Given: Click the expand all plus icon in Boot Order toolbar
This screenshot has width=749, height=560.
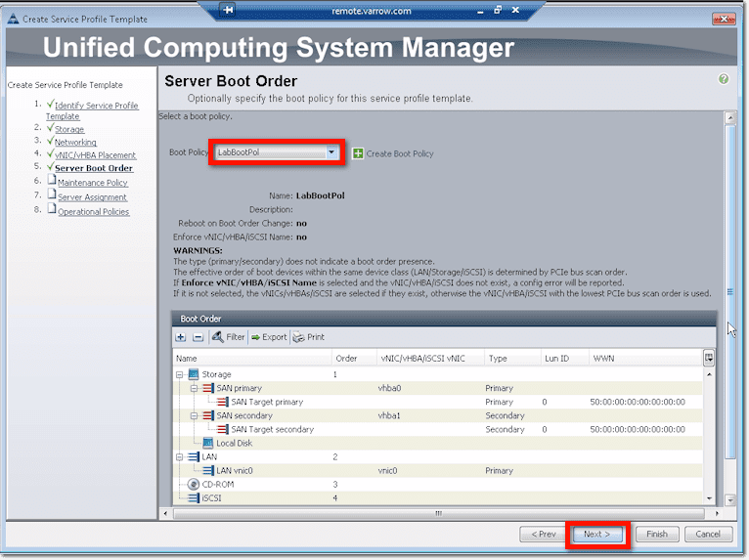Looking at the screenshot, I should click(x=181, y=337).
